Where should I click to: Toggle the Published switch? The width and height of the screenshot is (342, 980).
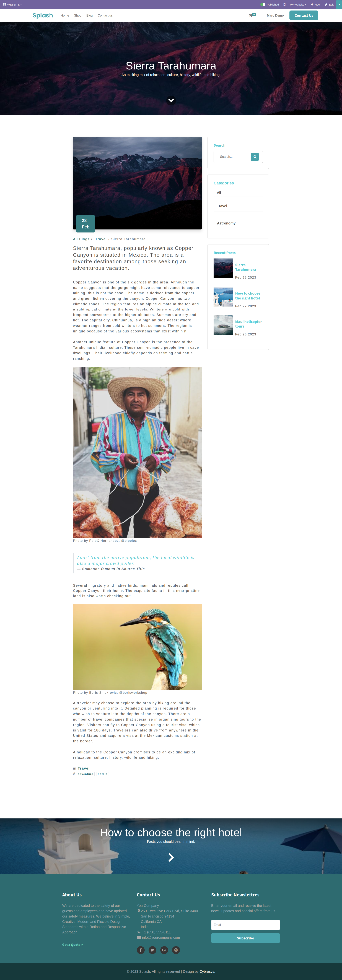pyautogui.click(x=263, y=5)
